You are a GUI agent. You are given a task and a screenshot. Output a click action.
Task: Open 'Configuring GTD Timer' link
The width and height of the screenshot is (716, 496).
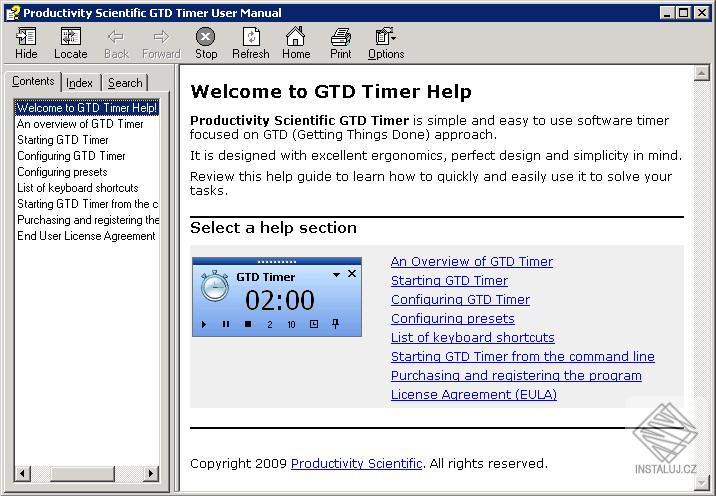click(x=460, y=300)
